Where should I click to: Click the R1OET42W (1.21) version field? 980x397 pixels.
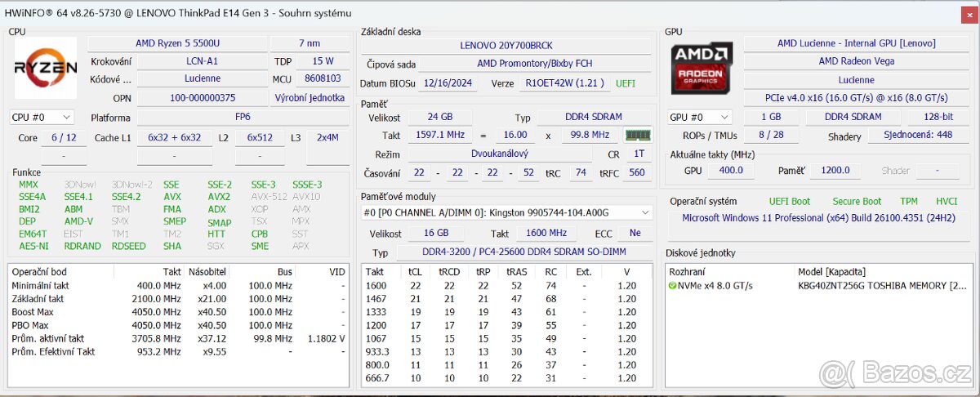[565, 83]
